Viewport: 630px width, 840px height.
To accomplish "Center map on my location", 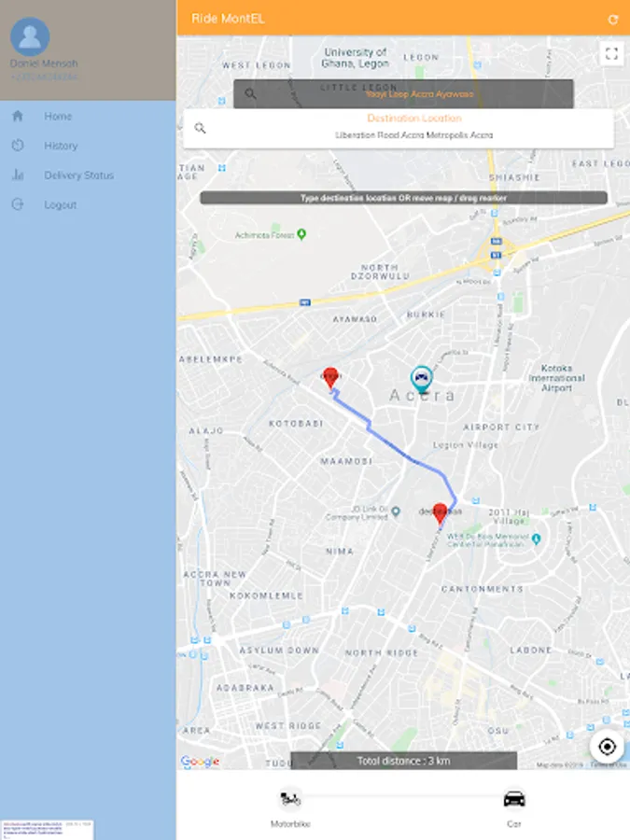I will point(607,747).
